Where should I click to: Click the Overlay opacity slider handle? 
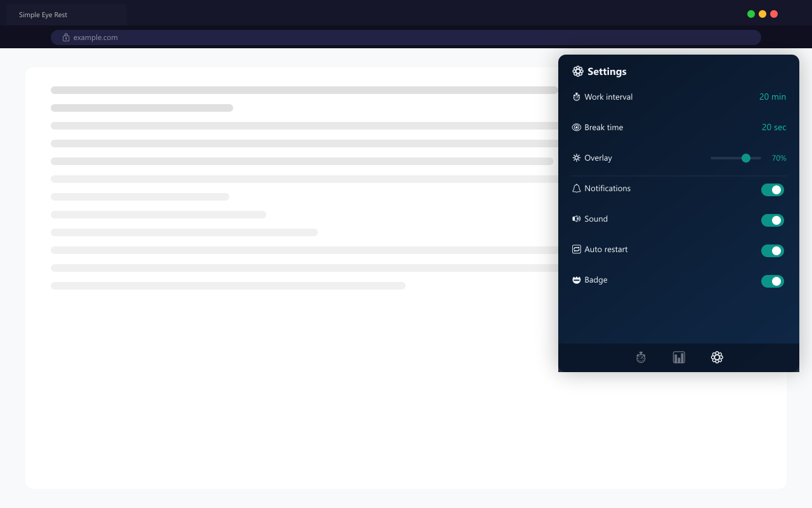click(746, 158)
